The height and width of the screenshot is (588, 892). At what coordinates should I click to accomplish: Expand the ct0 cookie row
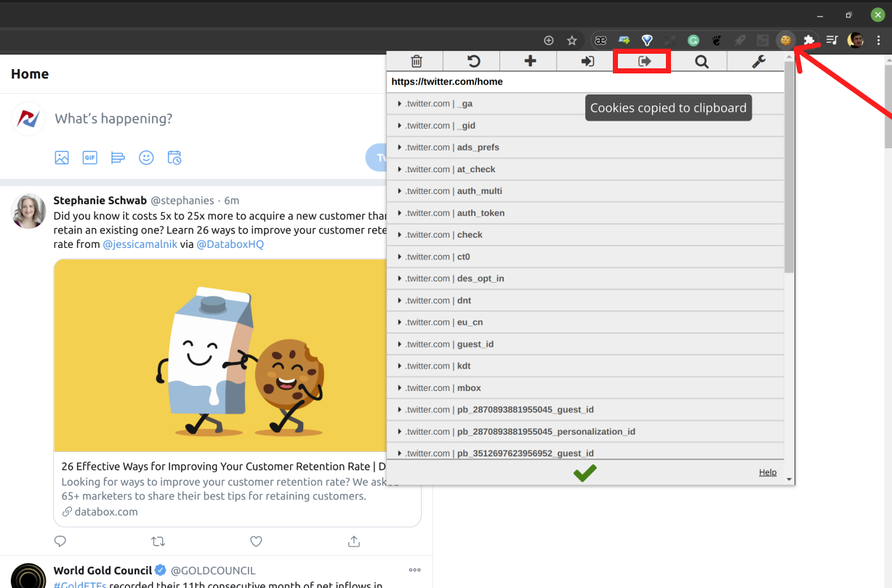(x=586, y=257)
